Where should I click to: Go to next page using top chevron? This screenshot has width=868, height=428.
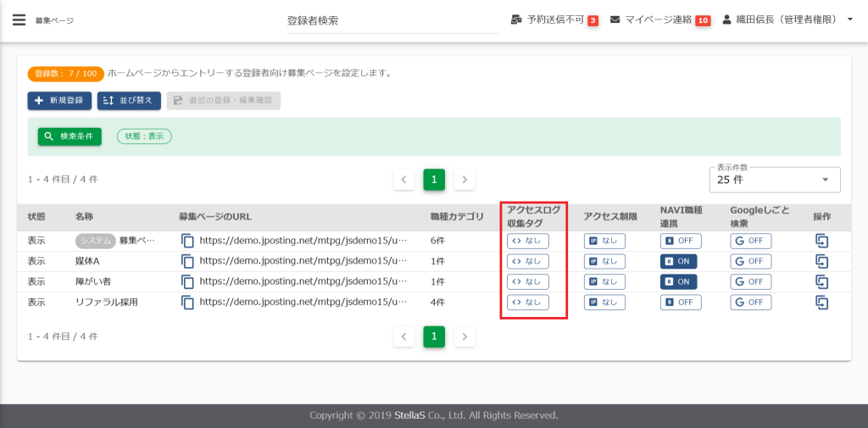(x=465, y=180)
